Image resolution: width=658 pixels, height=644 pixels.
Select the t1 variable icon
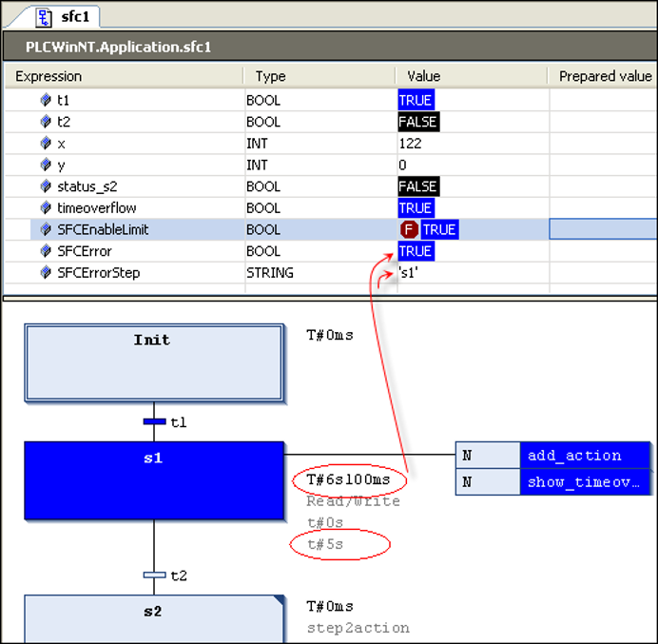45,100
